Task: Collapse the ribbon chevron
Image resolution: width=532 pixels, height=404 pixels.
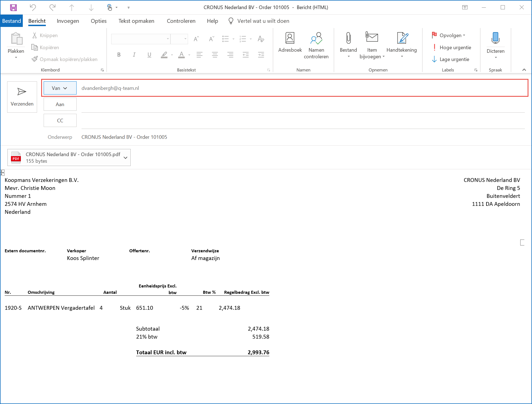Action: [524, 70]
